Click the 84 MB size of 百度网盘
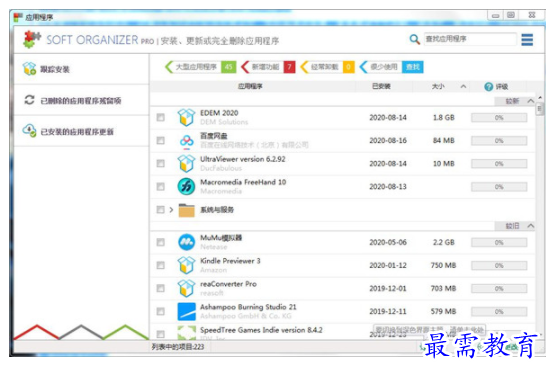This screenshot has width=546, height=377. [444, 141]
